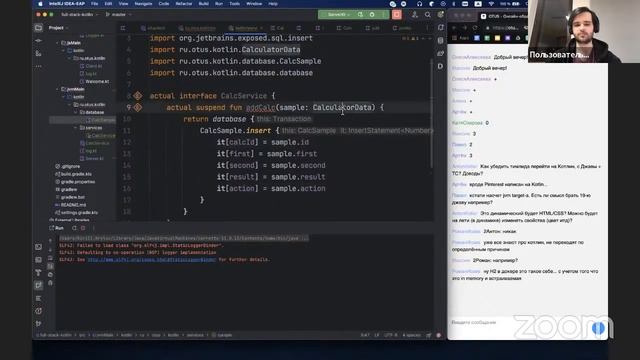Image resolution: width=640 pixels, height=360 pixels.
Task: Collapse the database package folder
Action: 76,112
